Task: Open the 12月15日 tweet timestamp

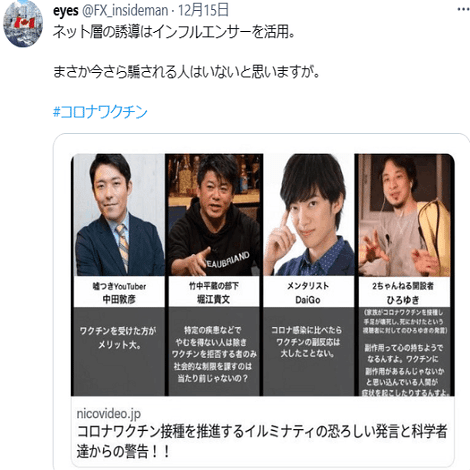Action: click(203, 10)
